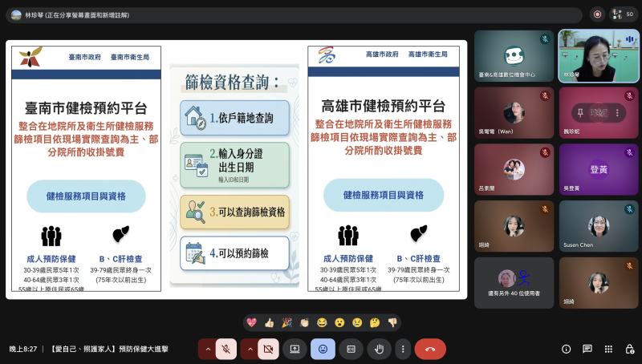The image size is (642, 364).
Task: Open the in-call chat panel
Action: point(587,349)
